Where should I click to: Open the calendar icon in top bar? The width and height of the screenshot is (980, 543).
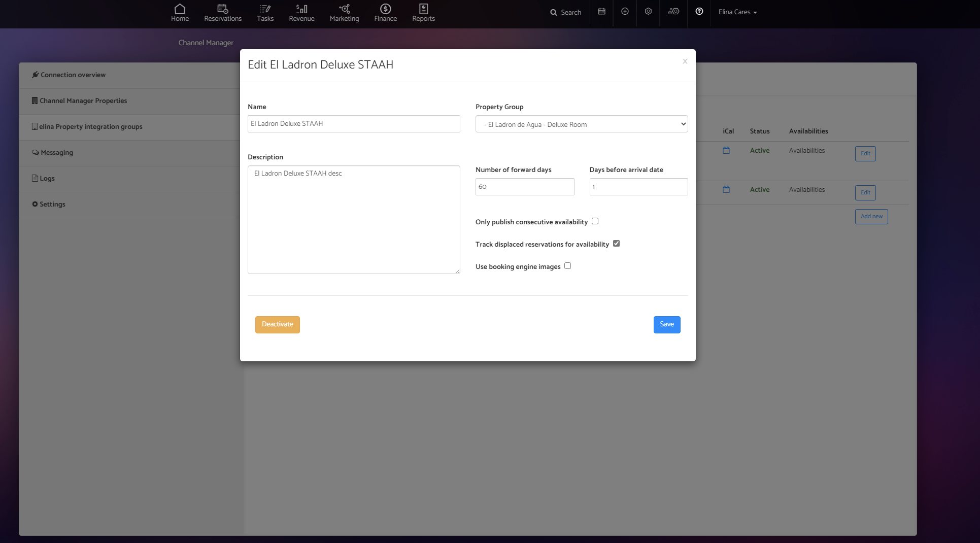point(601,12)
